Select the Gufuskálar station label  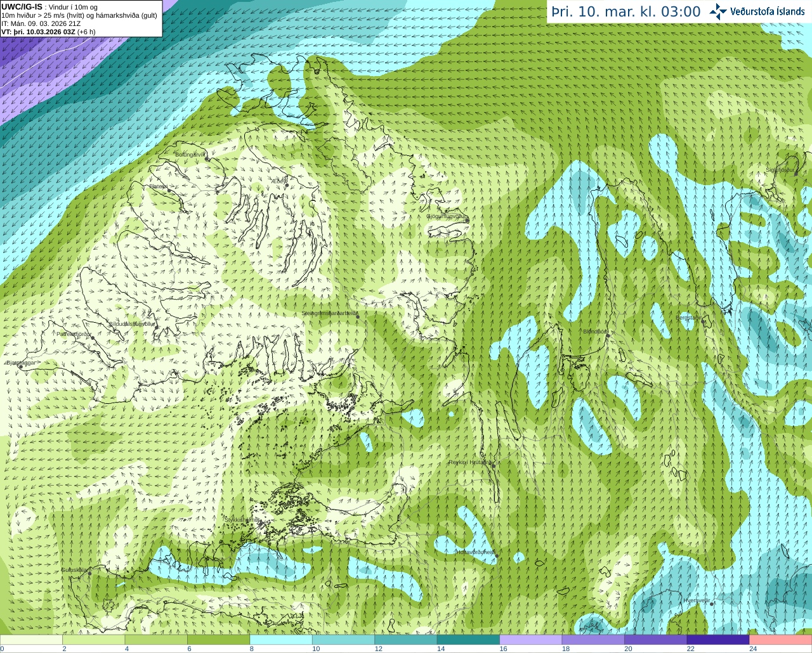point(75,570)
